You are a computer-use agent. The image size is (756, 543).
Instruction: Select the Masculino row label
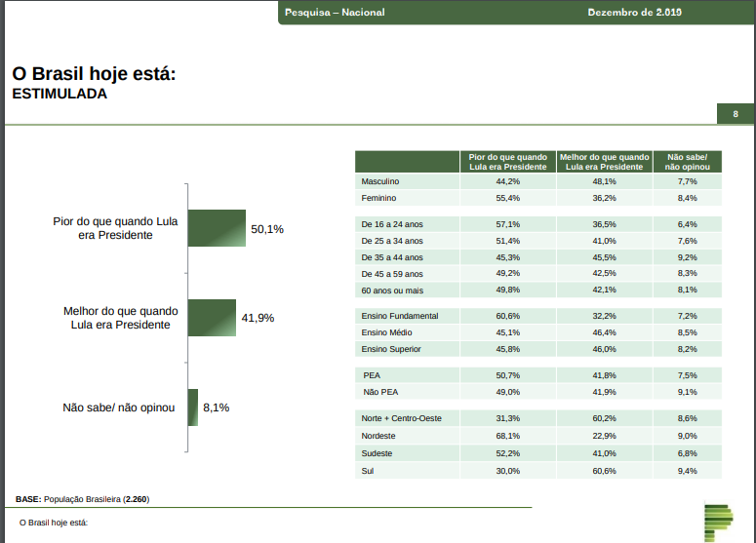point(380,181)
